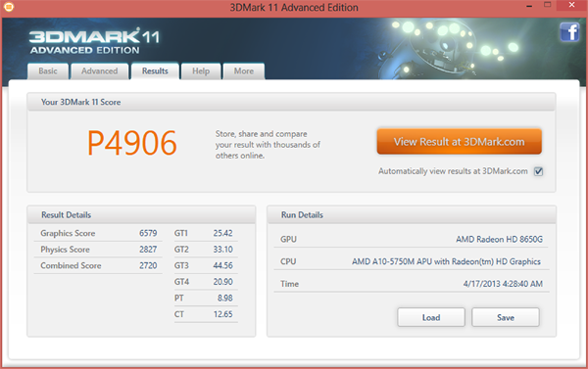
Task: Click the 3DMark 11 Advanced Edition logo
Action: [x=94, y=41]
